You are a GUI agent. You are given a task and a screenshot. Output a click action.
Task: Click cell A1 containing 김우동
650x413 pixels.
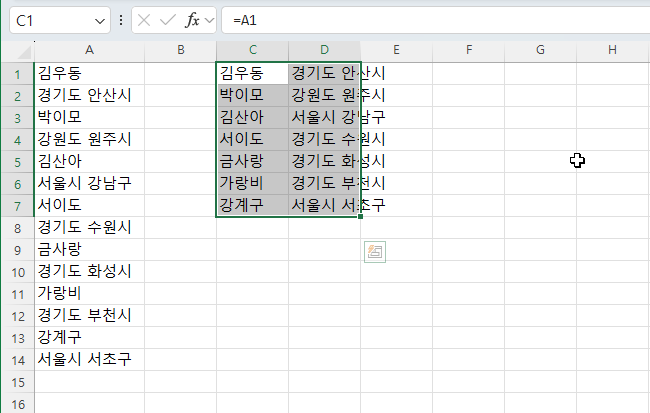pos(90,74)
